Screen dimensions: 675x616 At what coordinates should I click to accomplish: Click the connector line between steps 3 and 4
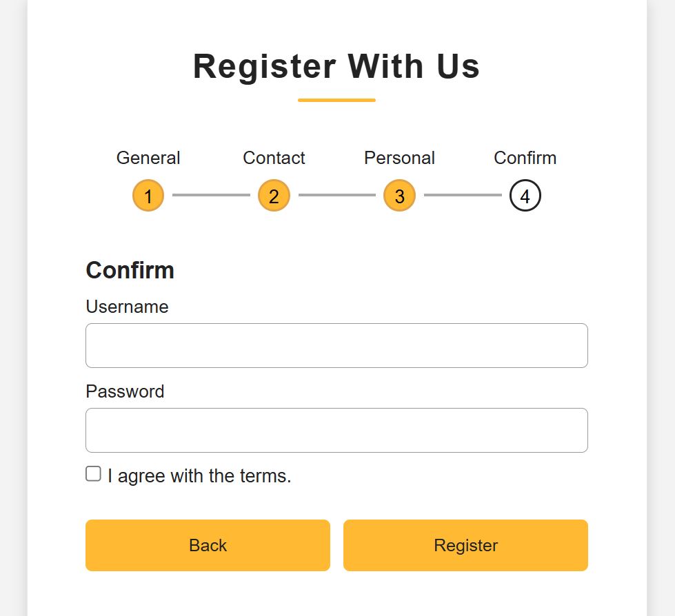[x=463, y=196]
